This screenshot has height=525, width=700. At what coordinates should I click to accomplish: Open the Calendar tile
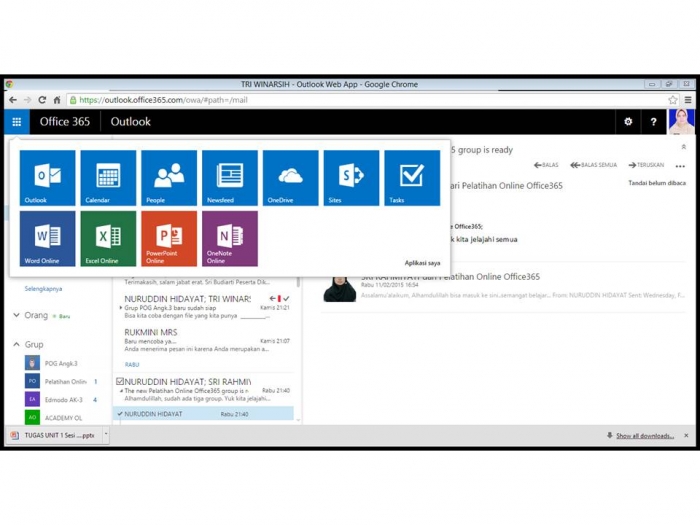[x=108, y=178]
